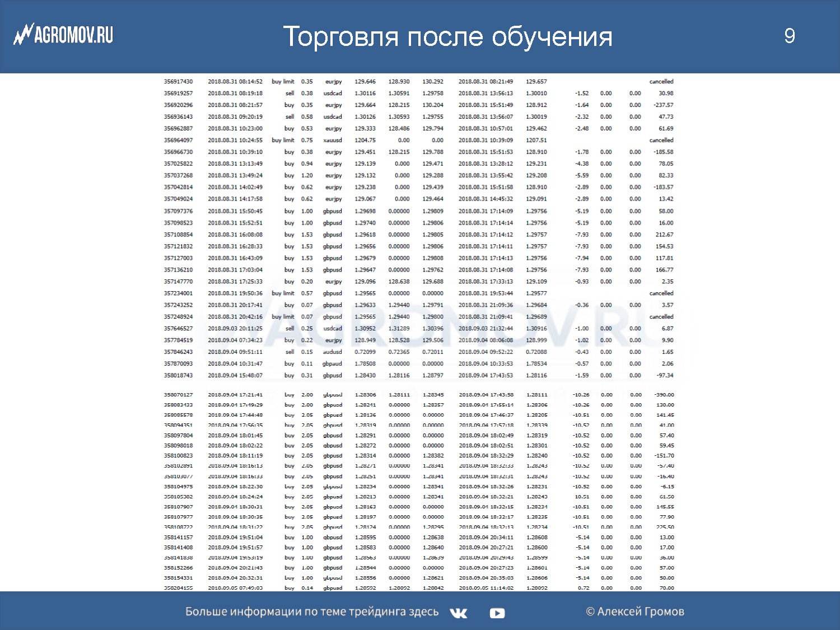840x630 pixels.
Task: Click the open price 1.78508
Action: tap(365, 364)
